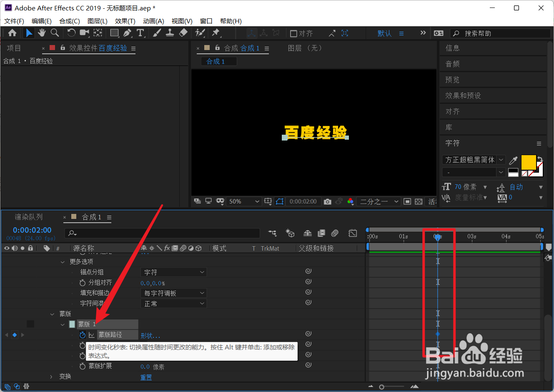554x392 pixels.
Task: Select the Unified Camera tool
Action: 85,33
